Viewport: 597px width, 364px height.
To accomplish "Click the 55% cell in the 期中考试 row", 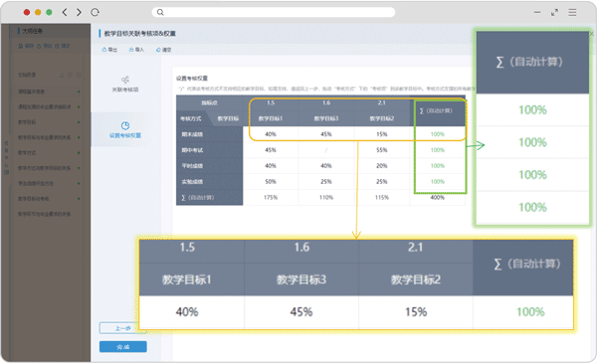I will [382, 150].
